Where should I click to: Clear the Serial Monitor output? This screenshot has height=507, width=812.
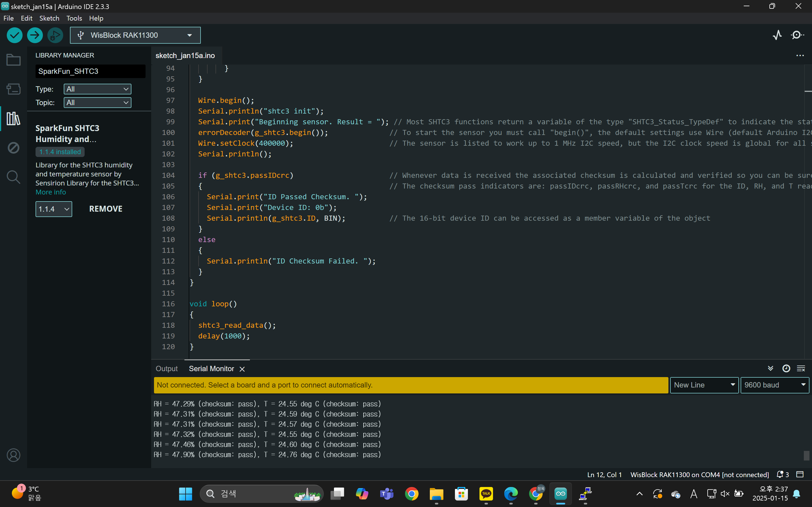801,369
